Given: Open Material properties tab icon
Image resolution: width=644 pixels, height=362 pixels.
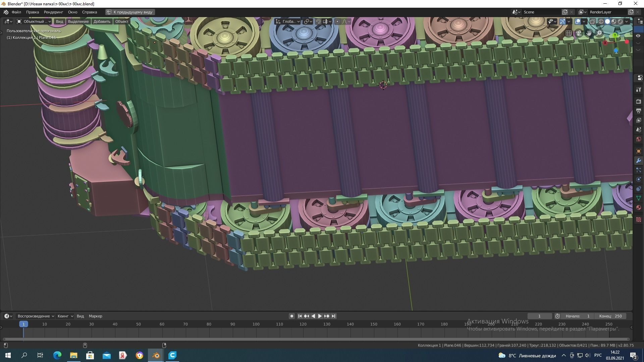Looking at the screenshot, I should point(638,207).
